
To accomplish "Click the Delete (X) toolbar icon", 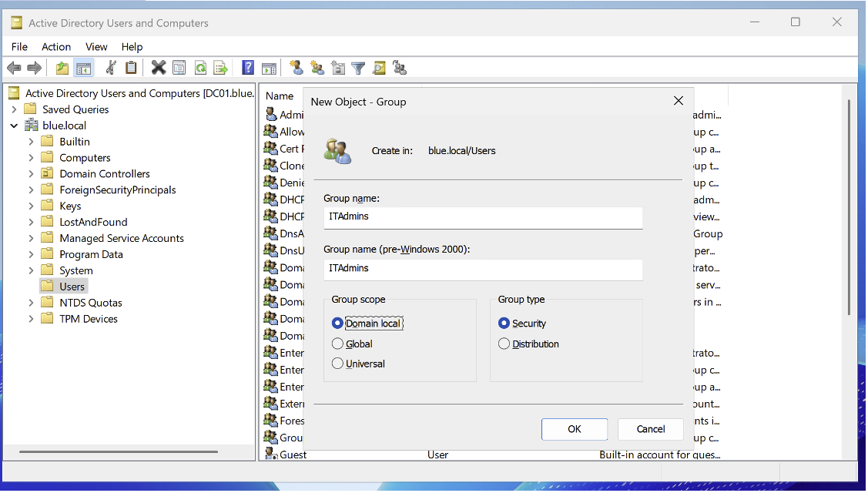I will click(159, 68).
